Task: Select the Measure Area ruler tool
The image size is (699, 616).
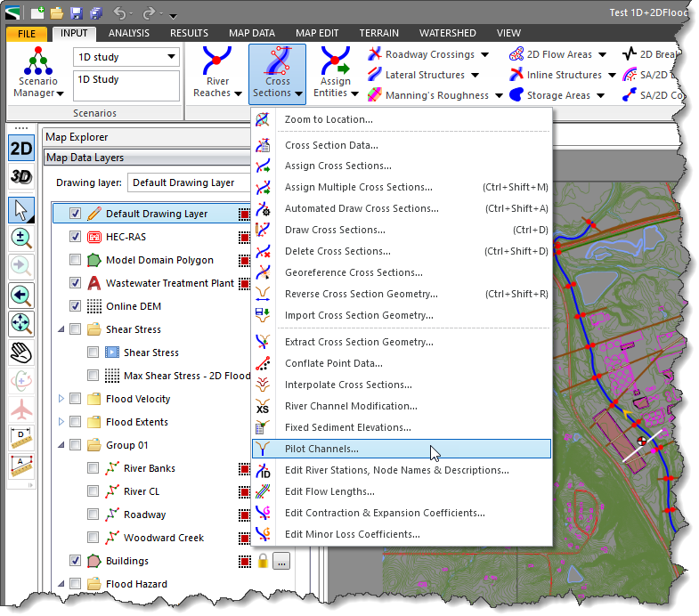Action: click(x=21, y=466)
